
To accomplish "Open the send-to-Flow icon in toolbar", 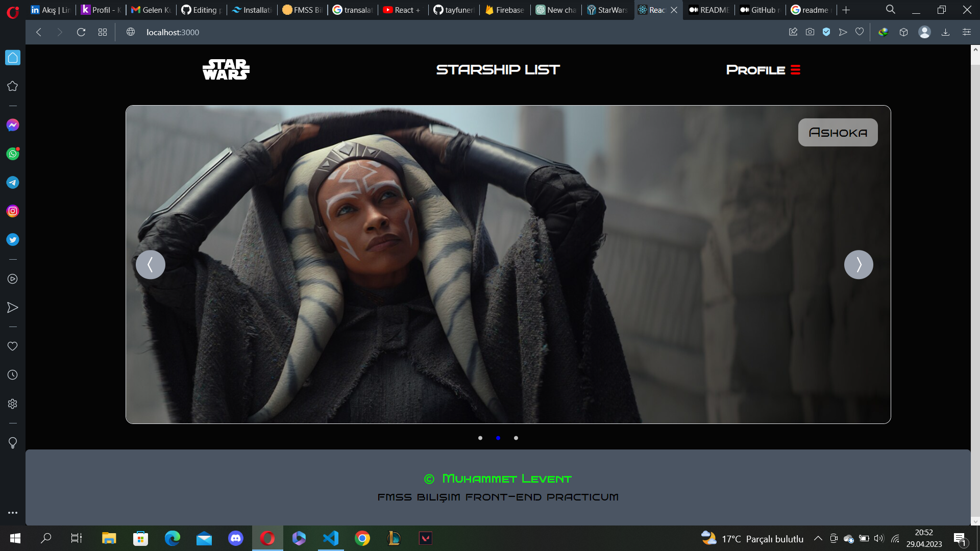I will click(x=843, y=32).
